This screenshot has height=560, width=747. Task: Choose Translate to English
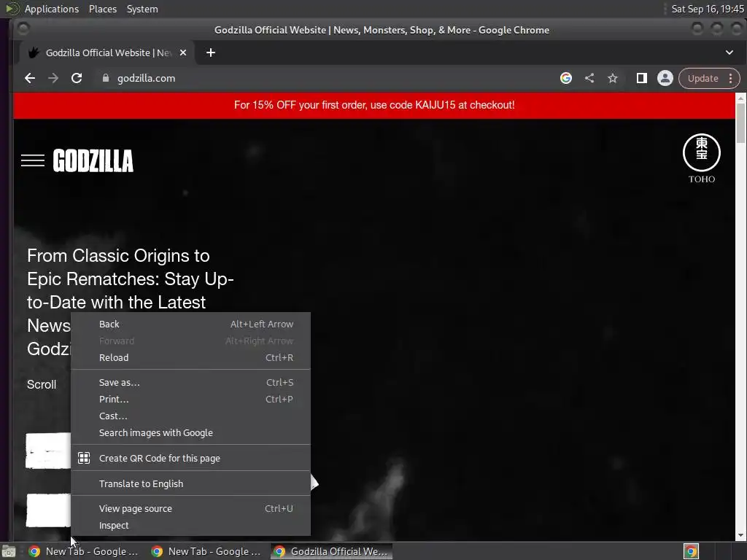[190, 484]
